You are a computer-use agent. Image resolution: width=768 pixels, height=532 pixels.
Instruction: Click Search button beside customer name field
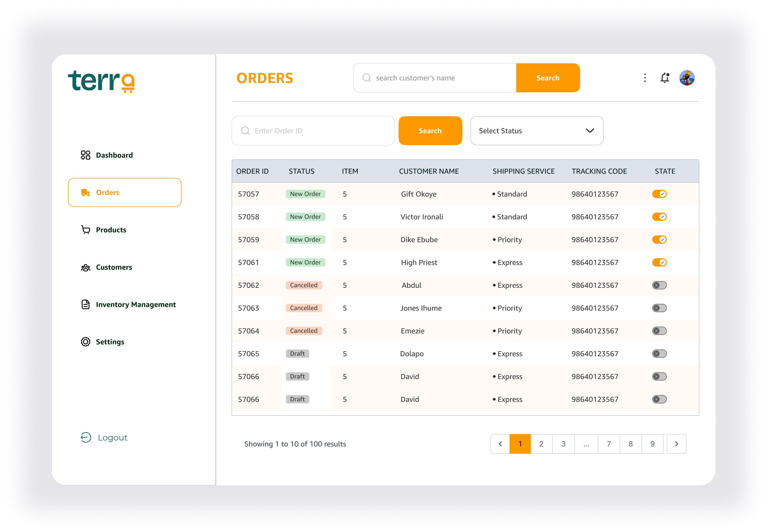coord(547,78)
